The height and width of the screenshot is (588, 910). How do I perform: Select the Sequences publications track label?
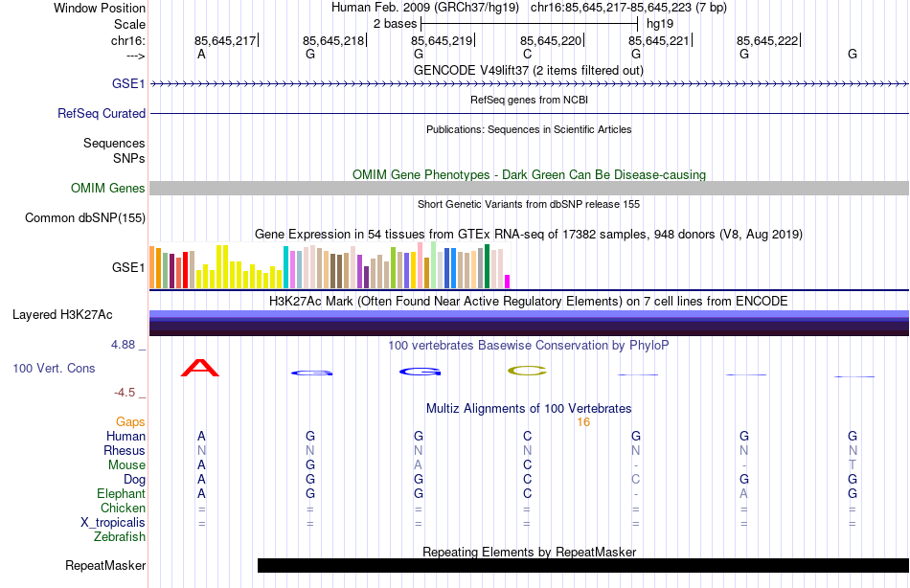[114, 143]
